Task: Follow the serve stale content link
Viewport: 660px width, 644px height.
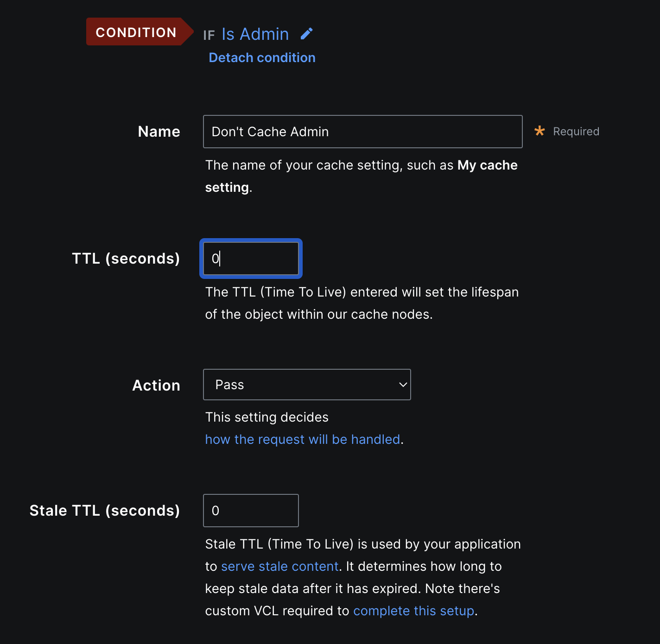Action: click(279, 566)
